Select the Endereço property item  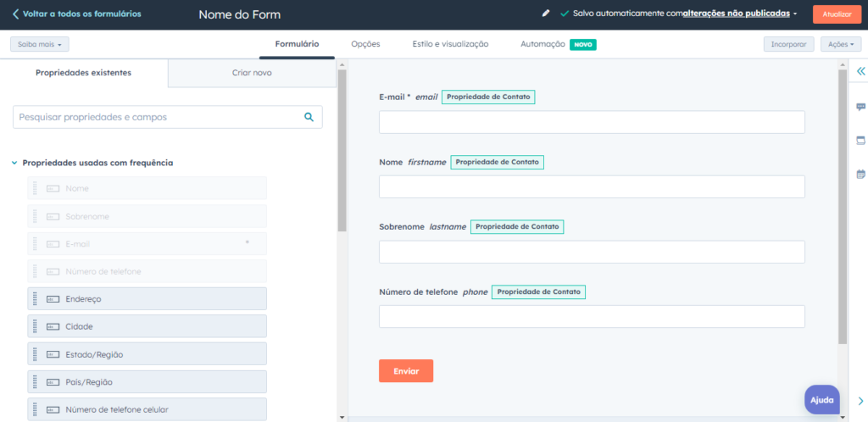(x=147, y=298)
